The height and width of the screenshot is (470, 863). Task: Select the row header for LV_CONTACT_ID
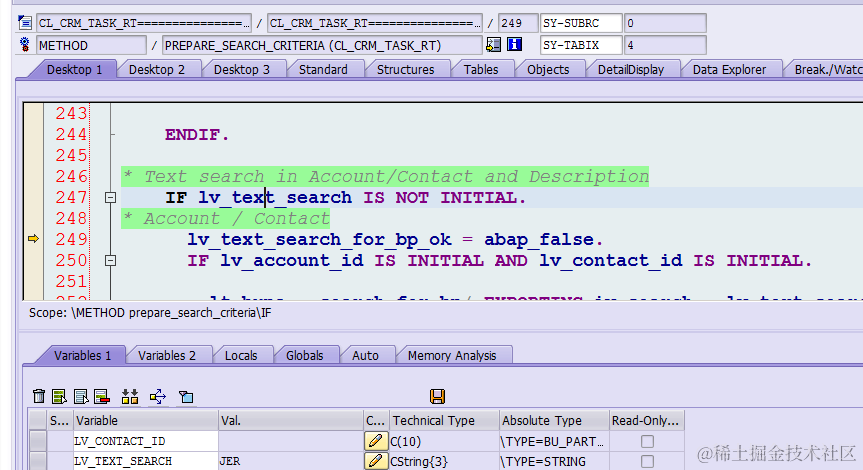pos(38,441)
